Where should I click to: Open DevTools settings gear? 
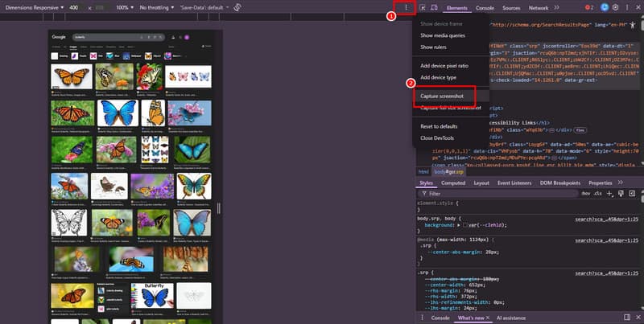[x=615, y=7]
